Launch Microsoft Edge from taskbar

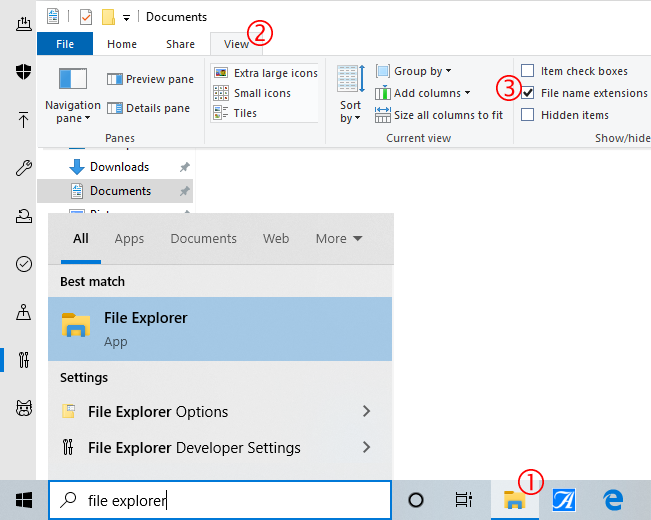click(613, 500)
